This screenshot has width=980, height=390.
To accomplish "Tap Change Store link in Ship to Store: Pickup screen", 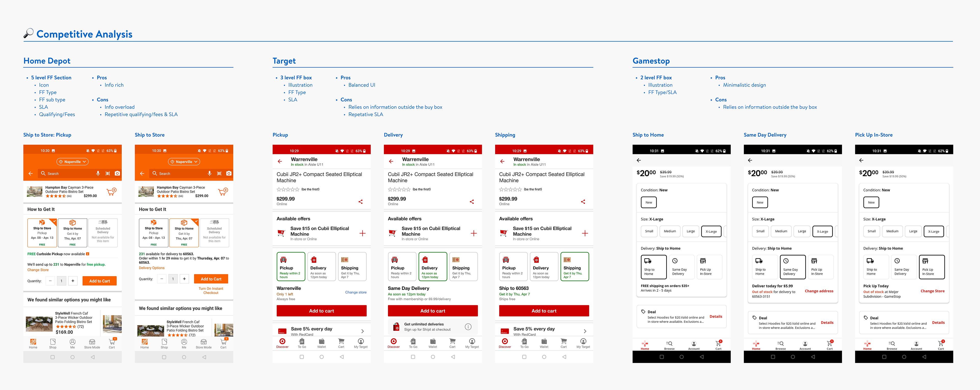I will click(x=38, y=270).
